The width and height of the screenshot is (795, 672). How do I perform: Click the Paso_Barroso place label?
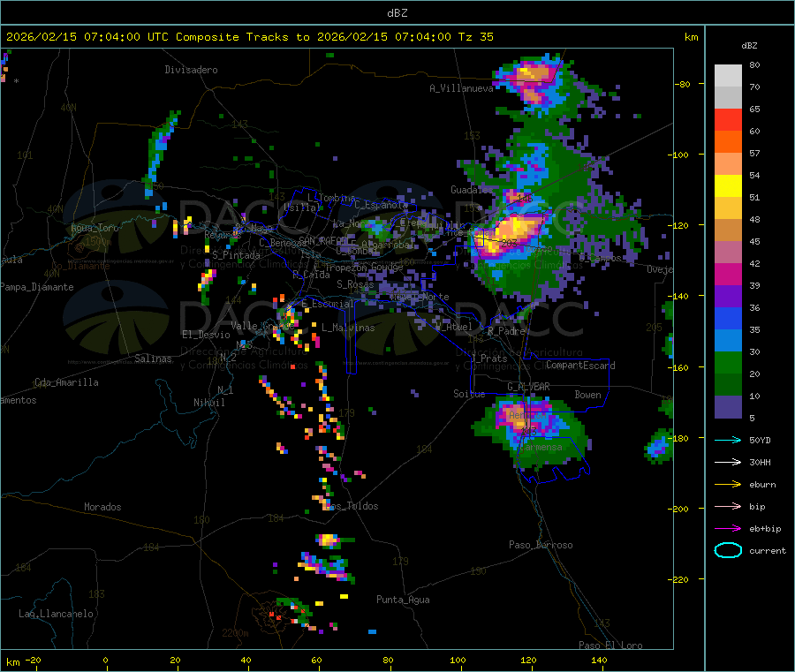(x=541, y=545)
